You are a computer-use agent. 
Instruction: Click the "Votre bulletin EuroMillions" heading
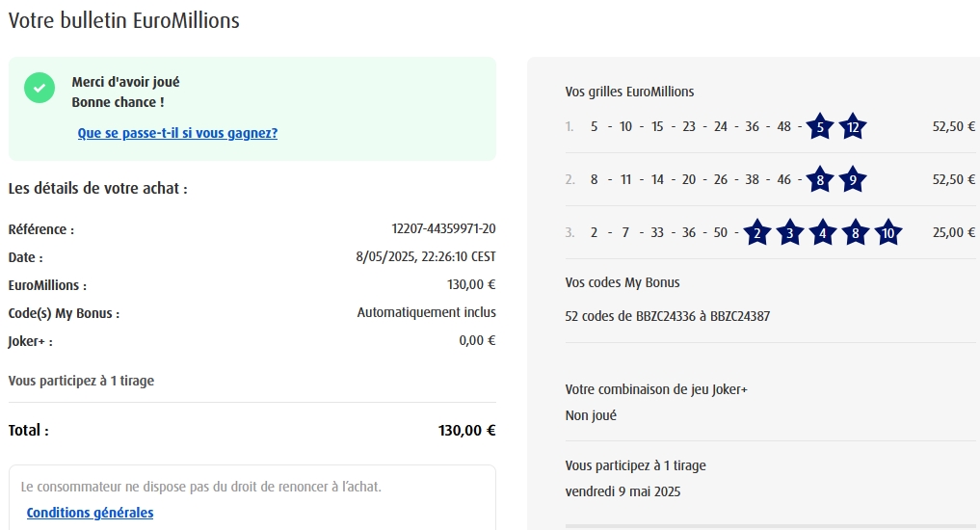coord(124,20)
